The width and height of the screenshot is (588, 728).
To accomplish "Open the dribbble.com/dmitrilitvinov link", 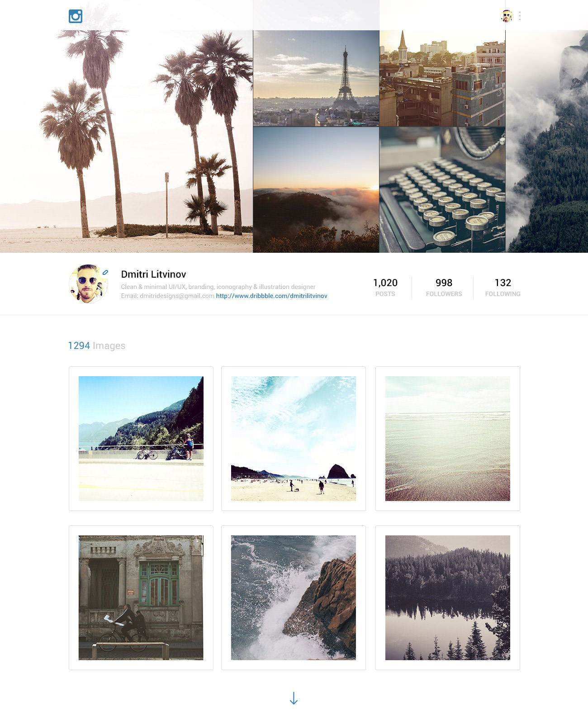I will pos(271,296).
